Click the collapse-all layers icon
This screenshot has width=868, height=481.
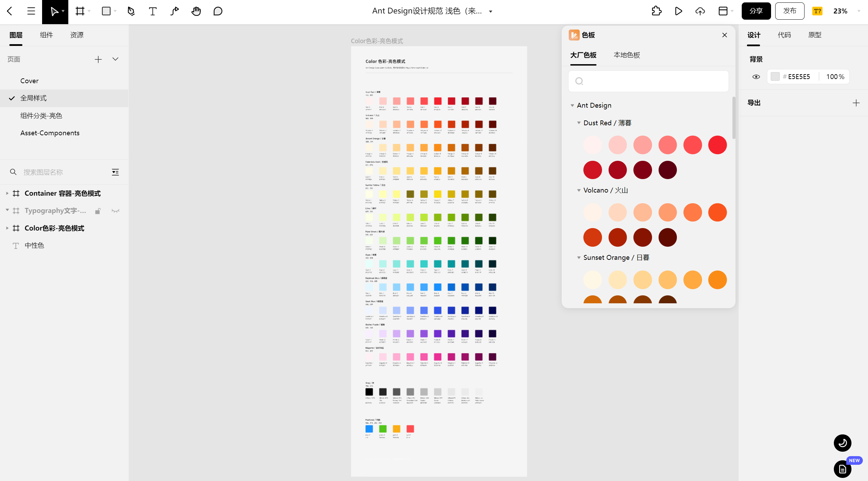point(115,172)
